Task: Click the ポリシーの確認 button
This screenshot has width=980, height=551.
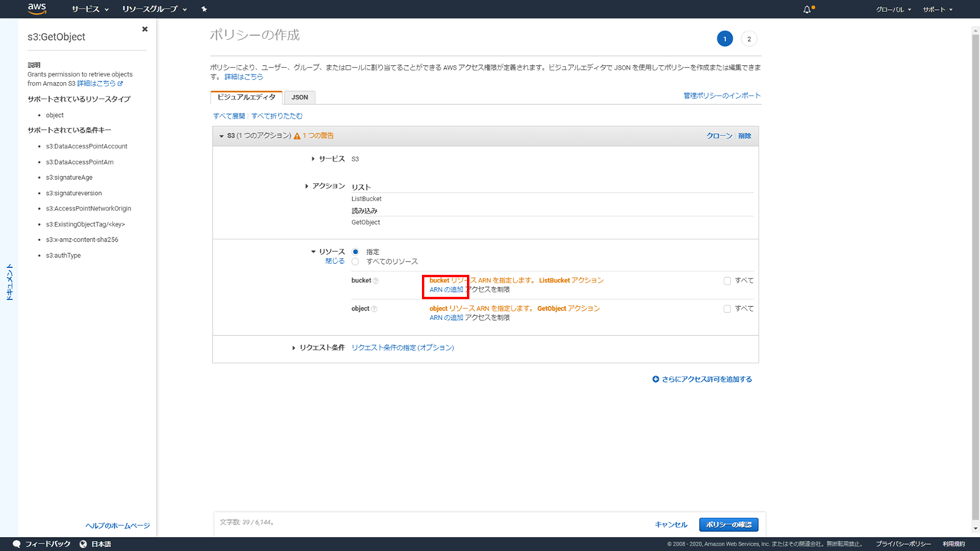Action: [x=728, y=525]
